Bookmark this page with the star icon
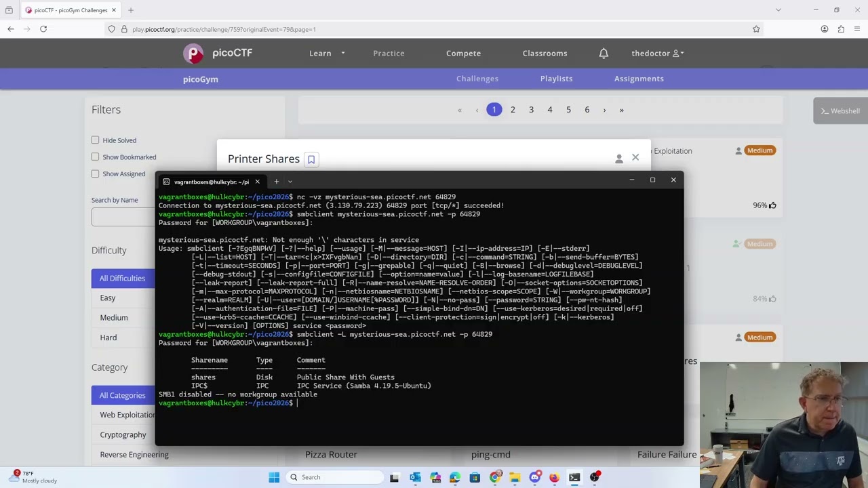 coord(756,29)
